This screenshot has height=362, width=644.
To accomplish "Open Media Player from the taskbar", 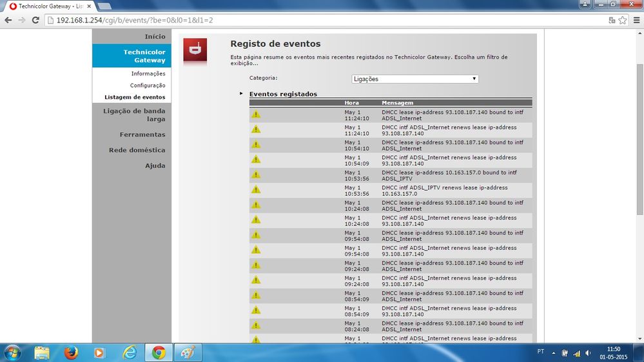I will [99, 352].
